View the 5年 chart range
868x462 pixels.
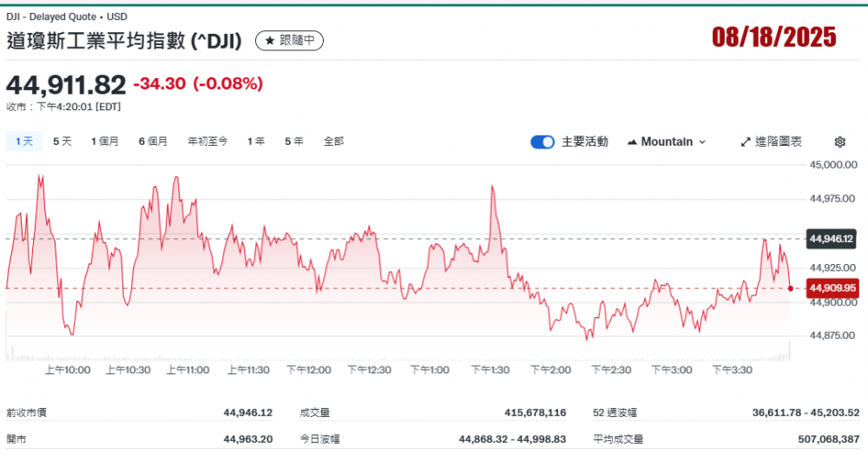point(293,142)
